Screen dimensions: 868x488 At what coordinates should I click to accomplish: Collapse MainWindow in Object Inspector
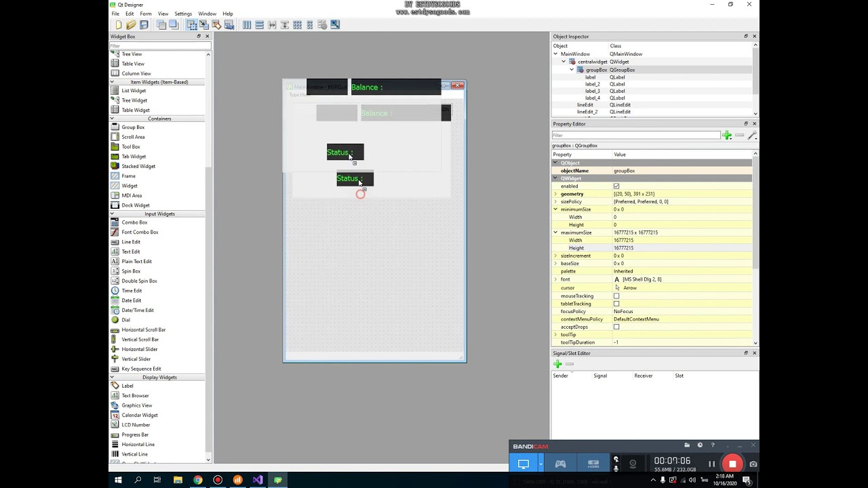pyautogui.click(x=556, y=54)
